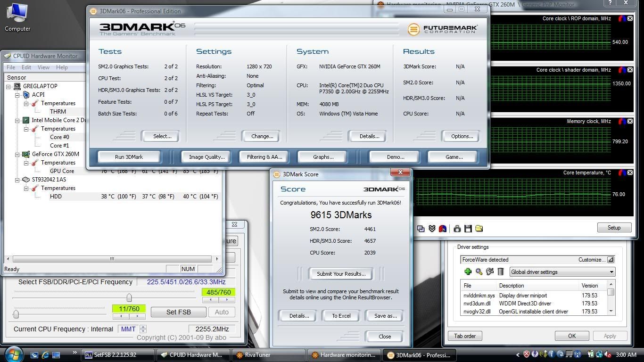The height and width of the screenshot is (362, 644).
Task: Open the File menu in CPUID Hardware Monitor
Action: (x=11, y=67)
